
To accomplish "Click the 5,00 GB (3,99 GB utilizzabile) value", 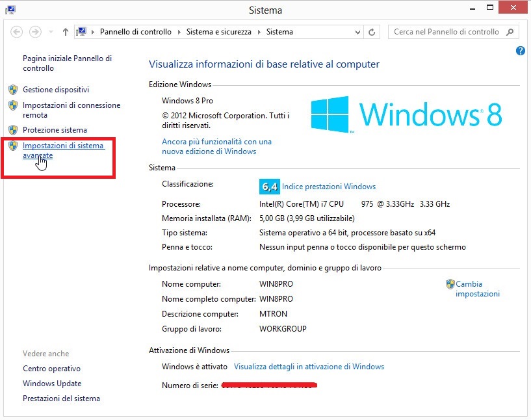I will [x=307, y=218].
